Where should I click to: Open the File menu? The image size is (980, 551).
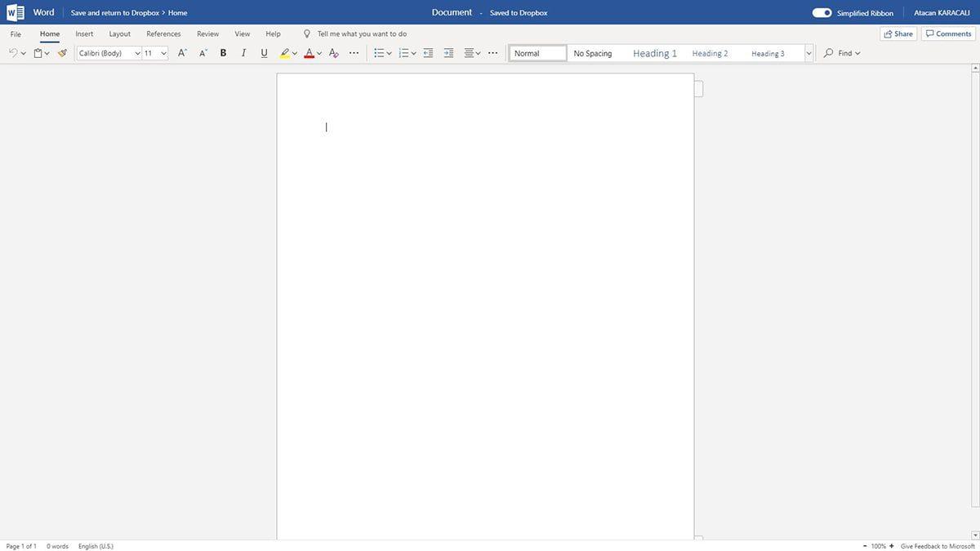point(15,33)
